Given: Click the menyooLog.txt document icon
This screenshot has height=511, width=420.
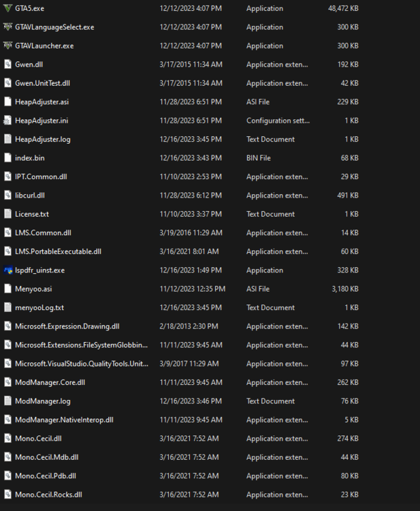Looking at the screenshot, I should (x=7, y=308).
